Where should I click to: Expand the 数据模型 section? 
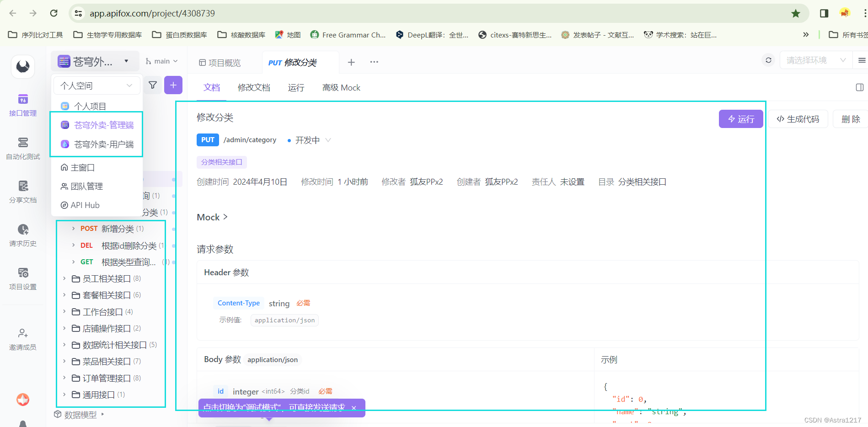click(x=79, y=415)
